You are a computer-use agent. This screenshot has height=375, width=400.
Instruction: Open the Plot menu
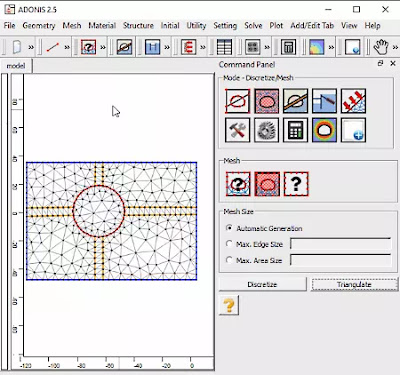(276, 26)
